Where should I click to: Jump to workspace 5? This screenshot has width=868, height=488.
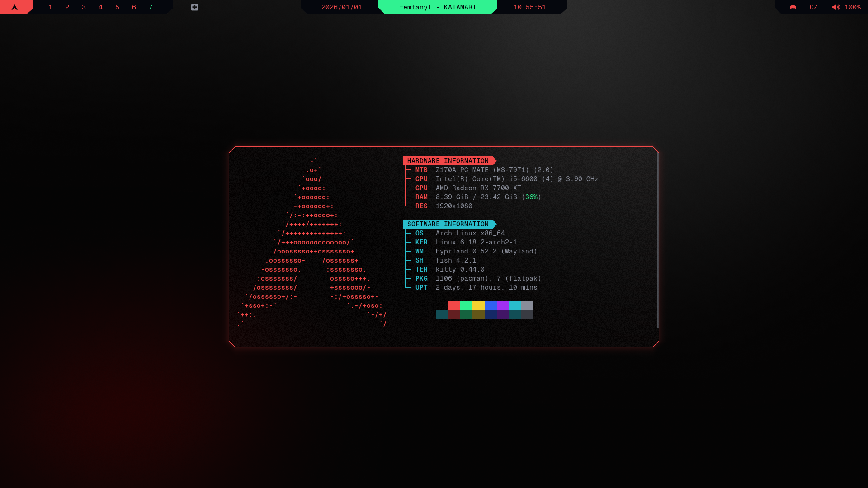click(117, 7)
